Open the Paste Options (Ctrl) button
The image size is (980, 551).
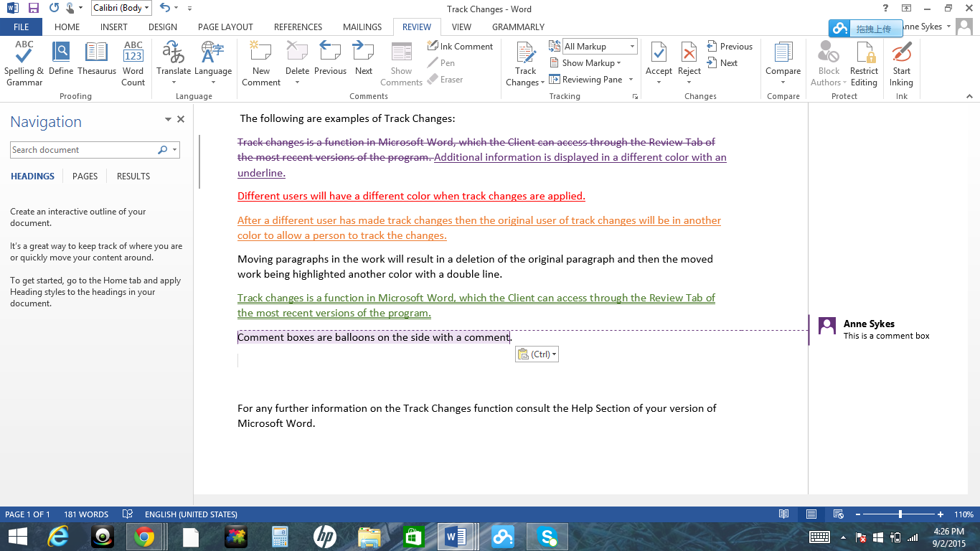coord(537,354)
